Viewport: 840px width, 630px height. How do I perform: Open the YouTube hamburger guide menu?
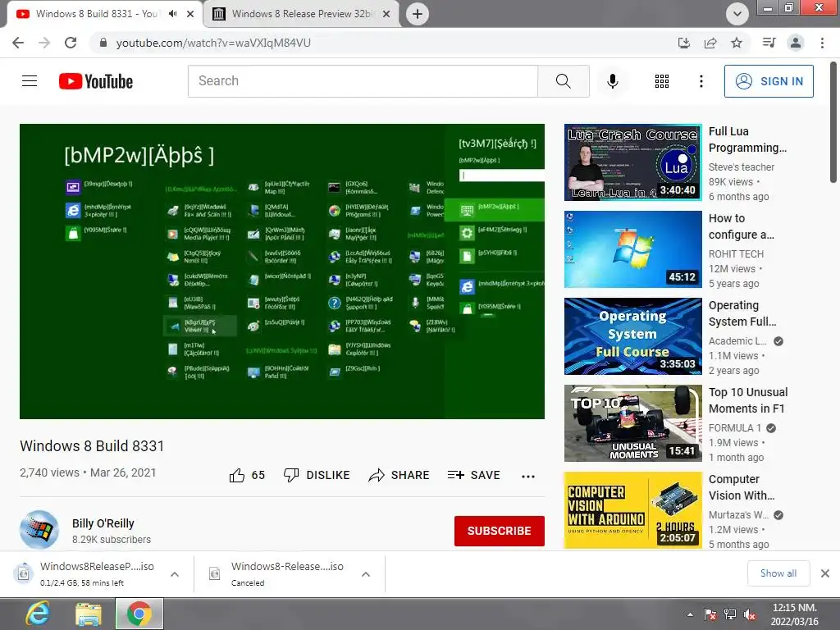click(30, 81)
